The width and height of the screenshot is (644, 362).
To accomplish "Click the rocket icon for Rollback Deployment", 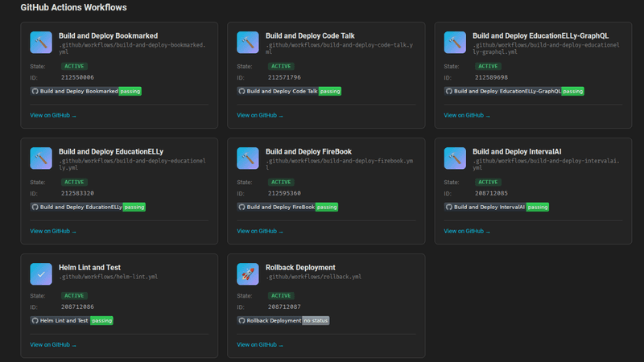I will [248, 274].
